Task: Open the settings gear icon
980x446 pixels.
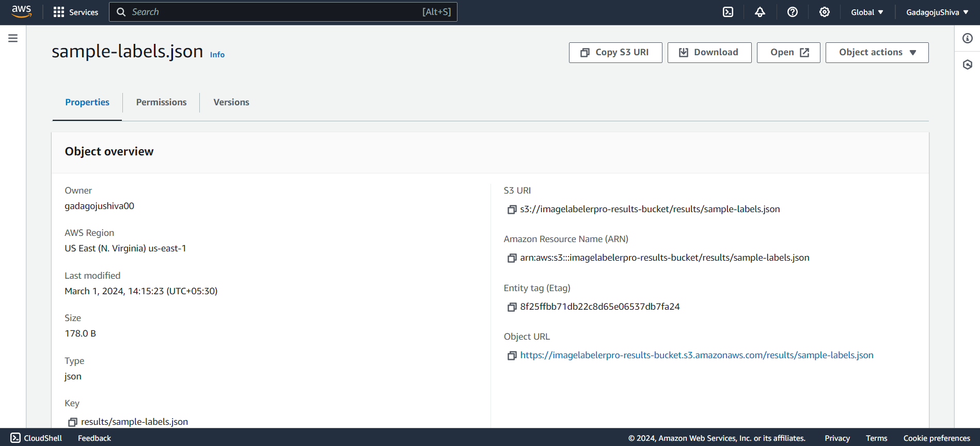Action: [825, 12]
